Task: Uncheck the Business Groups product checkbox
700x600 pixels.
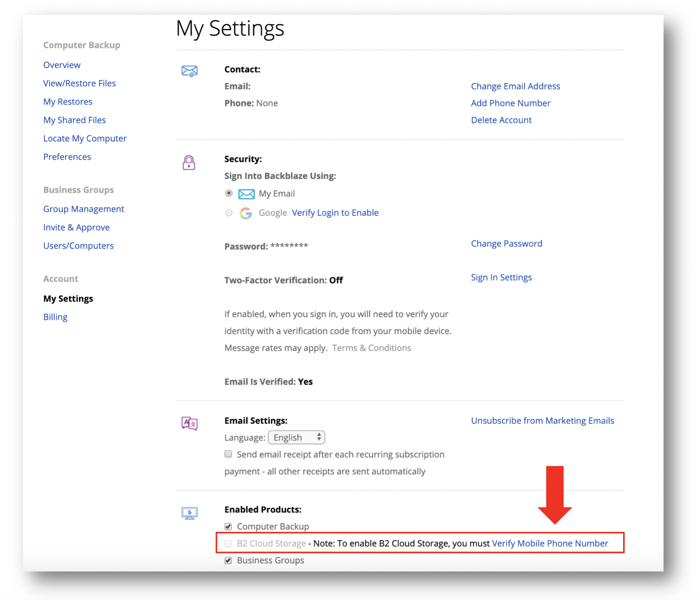Action: (228, 560)
